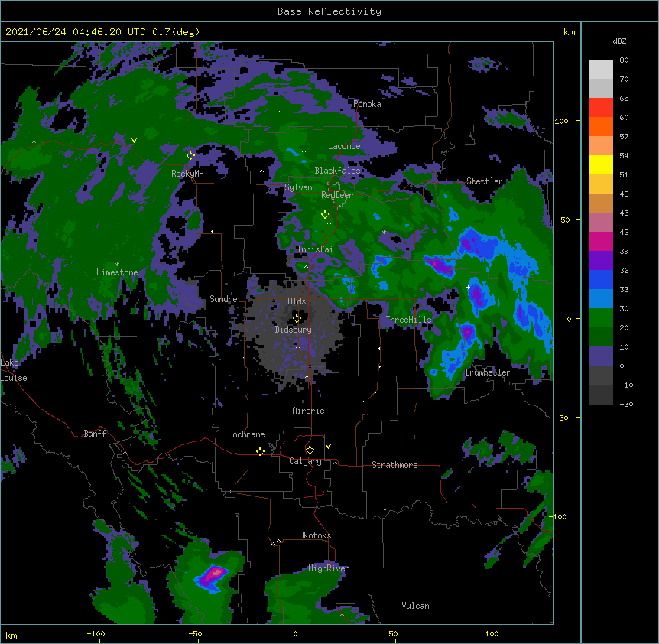Click the Drumheller city label
The width and height of the screenshot is (659, 644).
(x=488, y=372)
